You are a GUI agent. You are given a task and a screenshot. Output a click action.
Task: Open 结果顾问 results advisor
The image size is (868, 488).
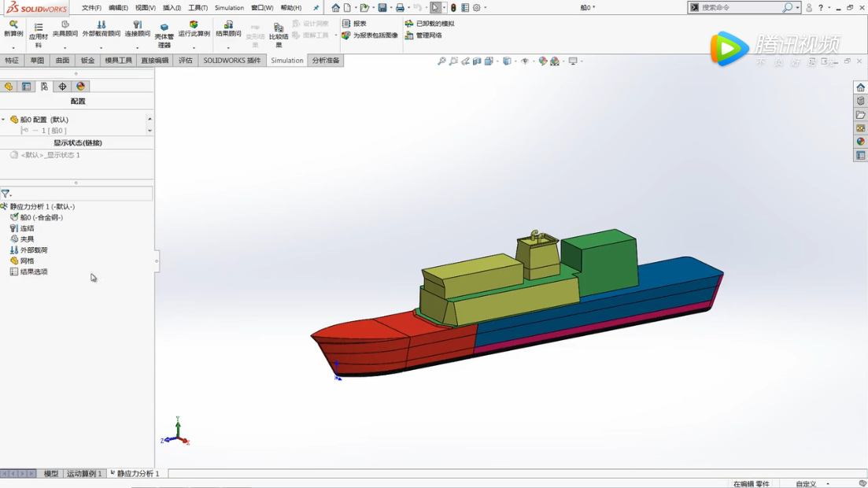(x=228, y=29)
